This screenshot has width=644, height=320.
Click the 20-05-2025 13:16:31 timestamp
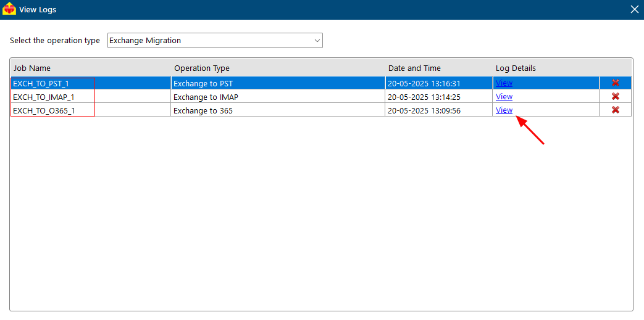coord(424,84)
